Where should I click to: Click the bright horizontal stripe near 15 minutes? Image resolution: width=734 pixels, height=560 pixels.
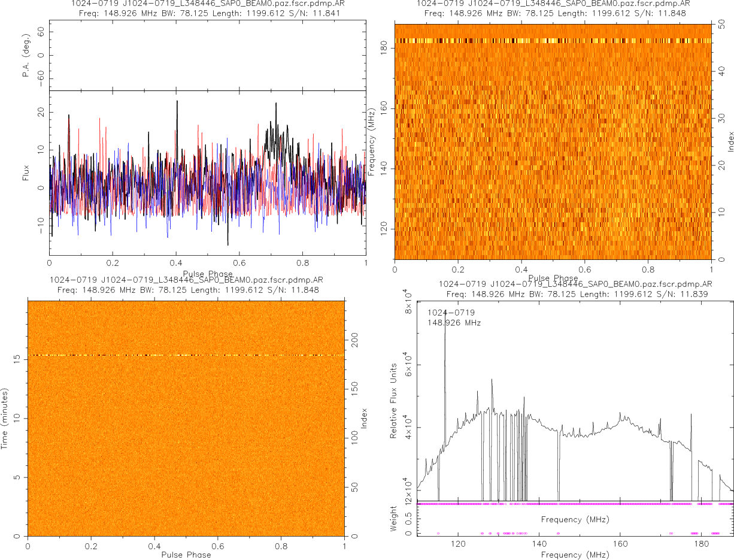point(186,355)
